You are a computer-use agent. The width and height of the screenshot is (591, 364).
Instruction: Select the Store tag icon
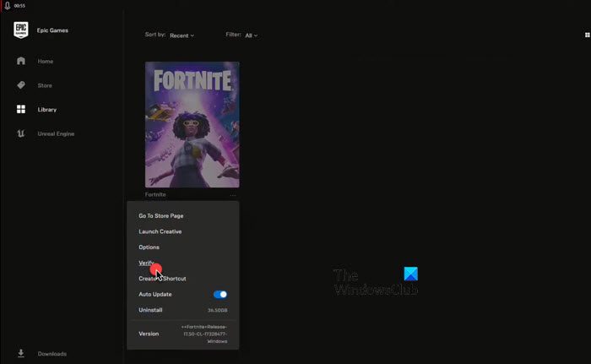[x=21, y=84]
